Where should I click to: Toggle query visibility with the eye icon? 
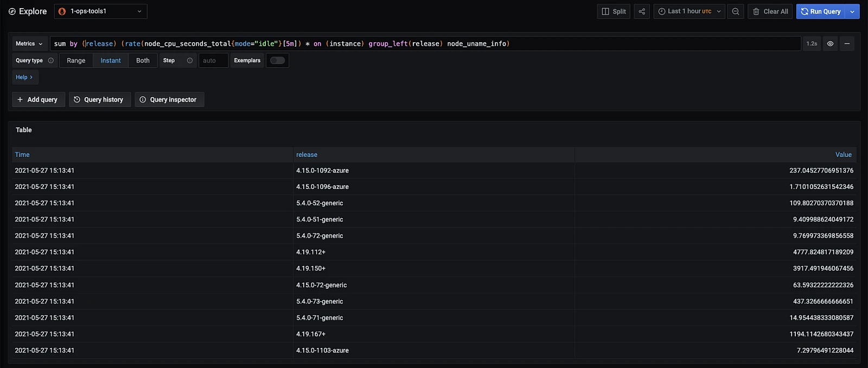click(830, 43)
